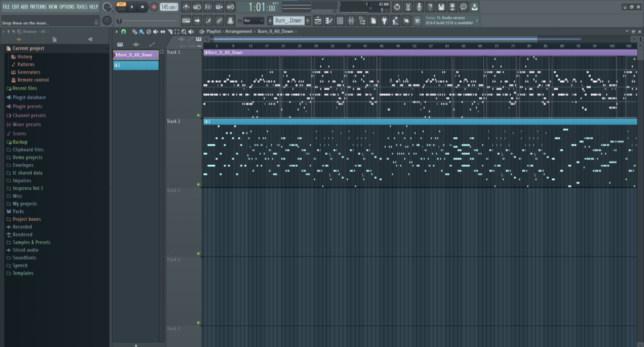Toggle Track 1 mute indicator dot

199,115
